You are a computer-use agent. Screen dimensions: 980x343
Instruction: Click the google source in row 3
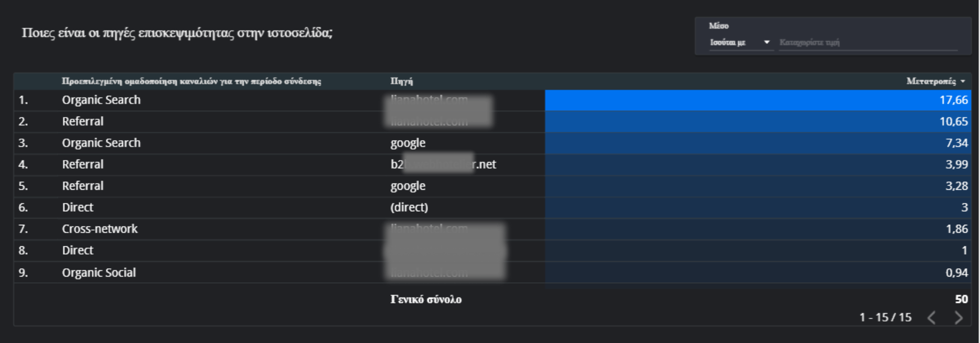coord(408,143)
